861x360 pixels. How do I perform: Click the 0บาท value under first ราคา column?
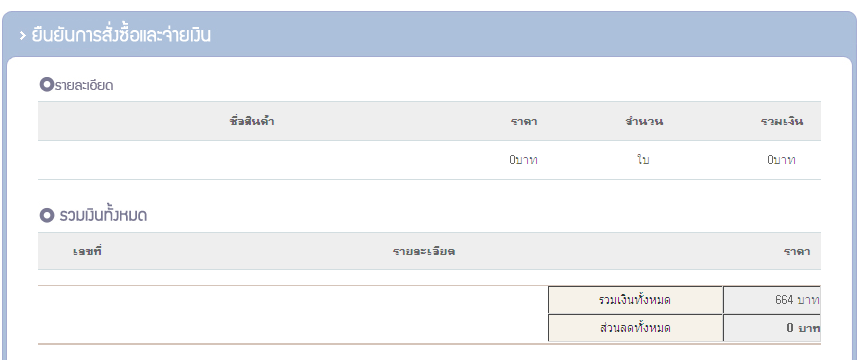(523, 160)
